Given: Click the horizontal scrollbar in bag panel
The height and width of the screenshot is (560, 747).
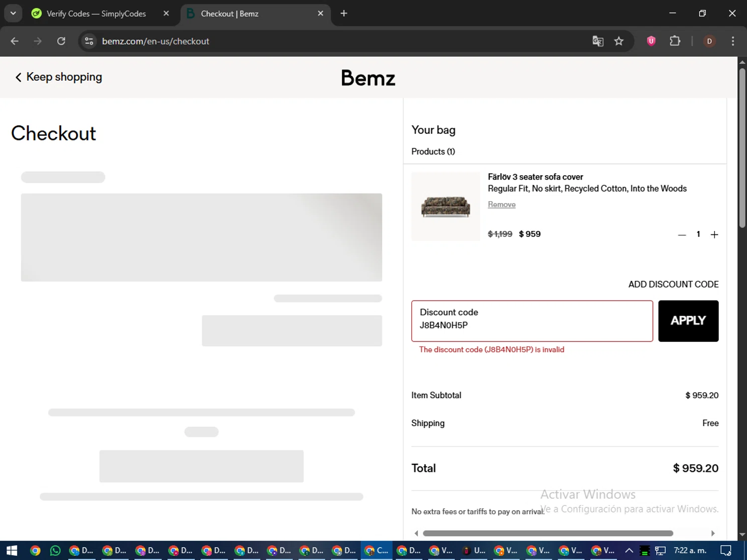Looking at the screenshot, I should pyautogui.click(x=548, y=533).
